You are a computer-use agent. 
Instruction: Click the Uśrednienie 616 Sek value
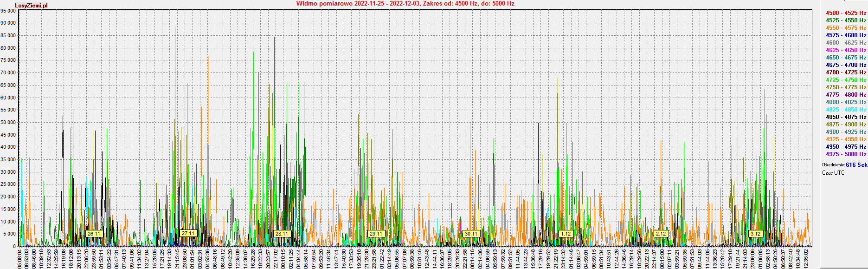coord(856,165)
